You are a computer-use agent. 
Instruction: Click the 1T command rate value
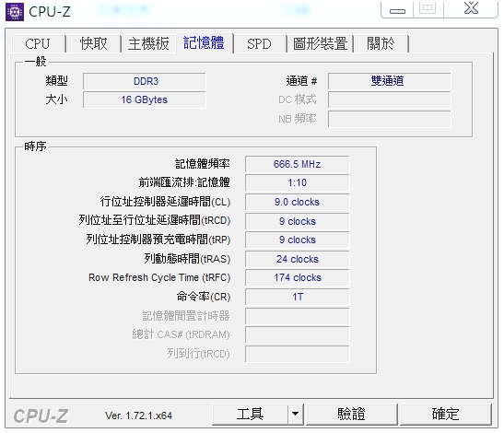click(298, 297)
